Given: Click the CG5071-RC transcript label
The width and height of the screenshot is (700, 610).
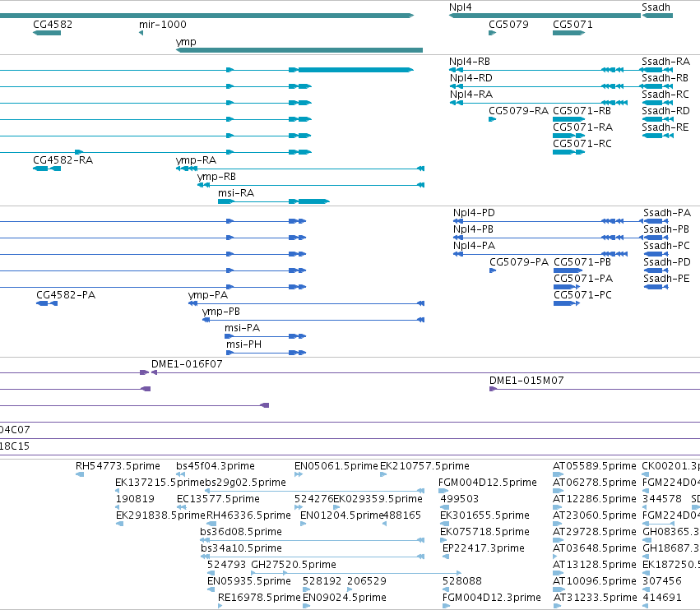Looking at the screenshot, I should pos(582,144).
